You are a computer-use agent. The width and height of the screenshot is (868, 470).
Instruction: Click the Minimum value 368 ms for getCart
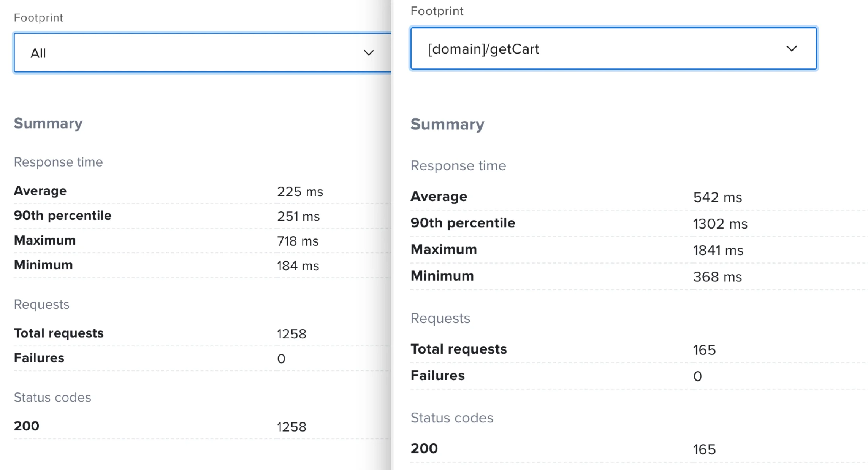[x=718, y=277]
